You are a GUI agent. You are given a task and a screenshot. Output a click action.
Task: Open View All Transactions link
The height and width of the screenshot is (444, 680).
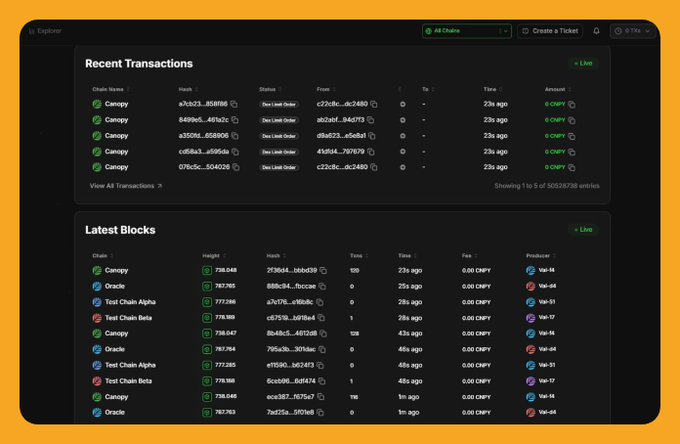(126, 186)
